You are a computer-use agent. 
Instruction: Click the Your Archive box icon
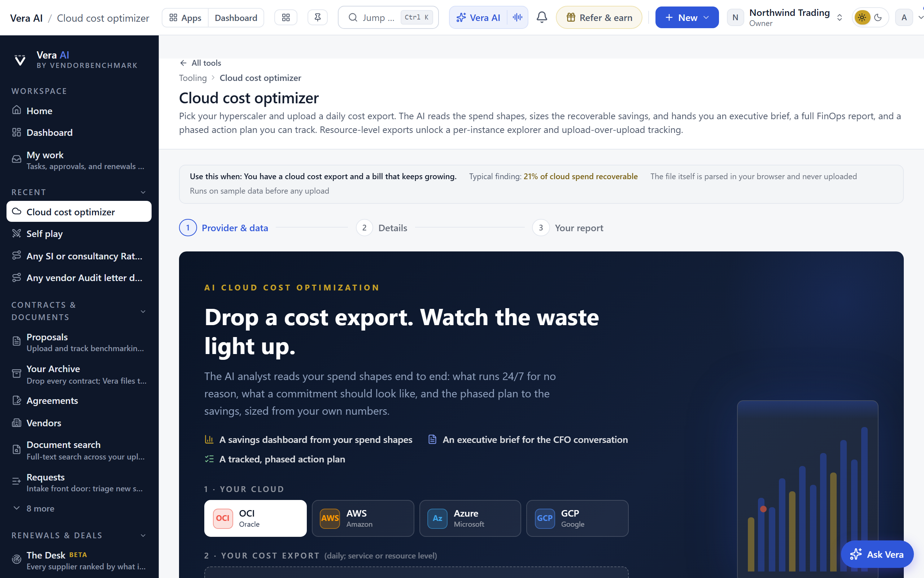pyautogui.click(x=16, y=374)
